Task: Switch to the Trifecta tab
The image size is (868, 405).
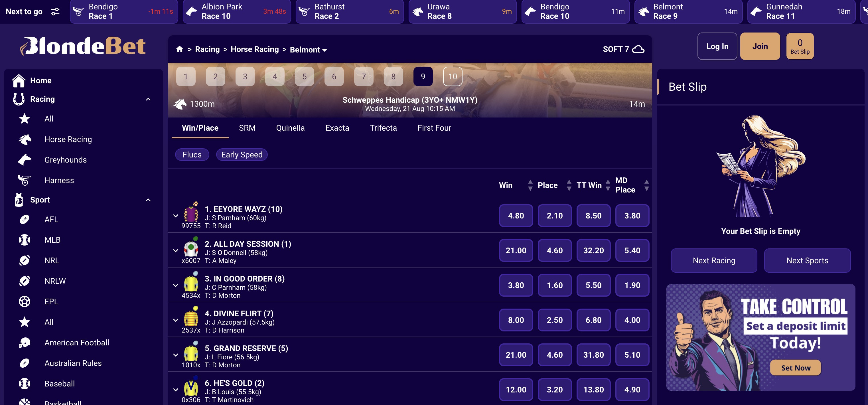Action: pos(383,128)
